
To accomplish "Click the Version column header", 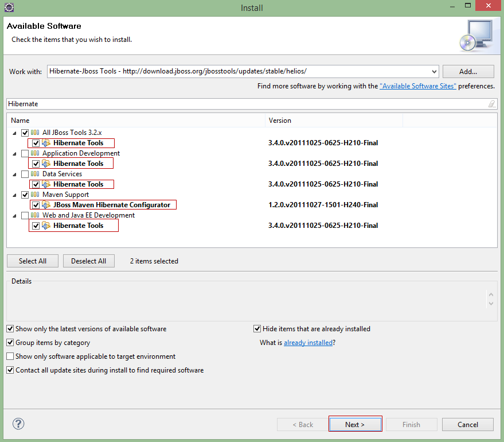I will pyautogui.click(x=334, y=121).
